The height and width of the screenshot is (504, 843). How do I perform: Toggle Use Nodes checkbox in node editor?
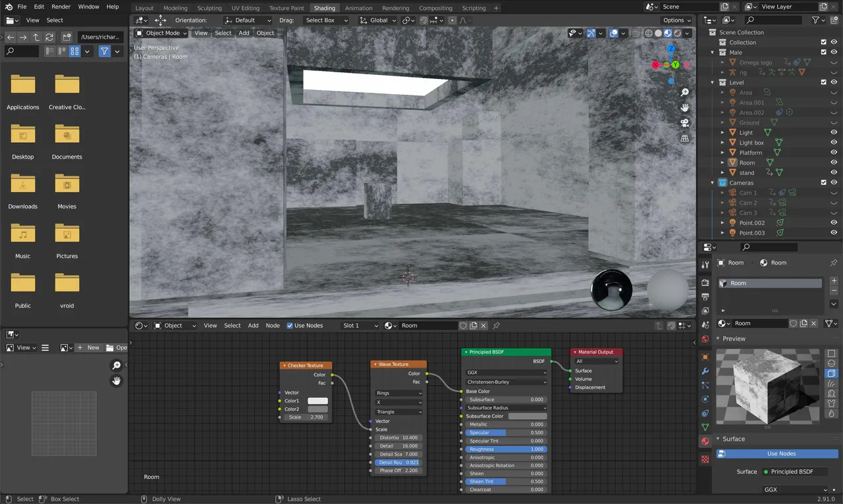pos(290,326)
